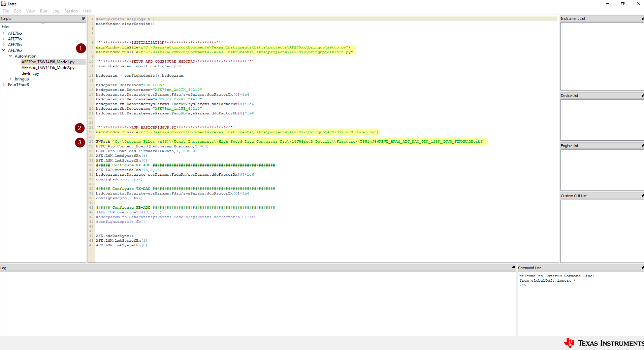Expand the bringup folder
Image resolution: width=644 pixels, height=350 pixels.
[x=10, y=79]
